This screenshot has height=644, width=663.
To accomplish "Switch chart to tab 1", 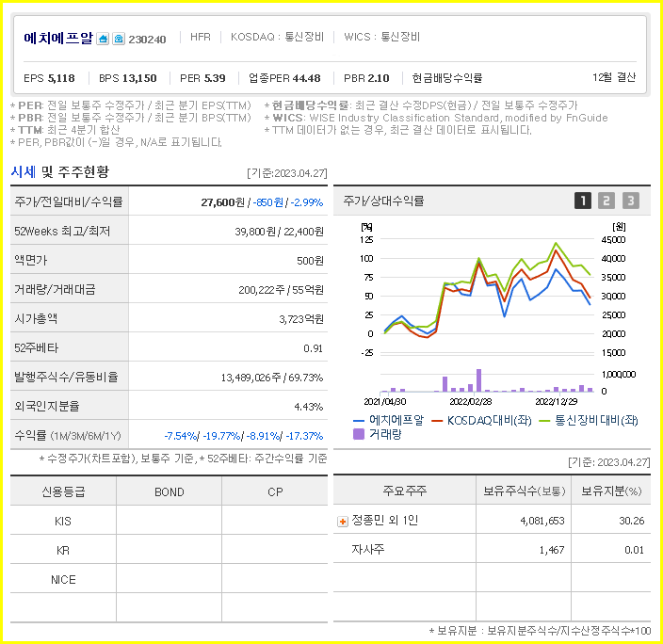I will (x=582, y=201).
